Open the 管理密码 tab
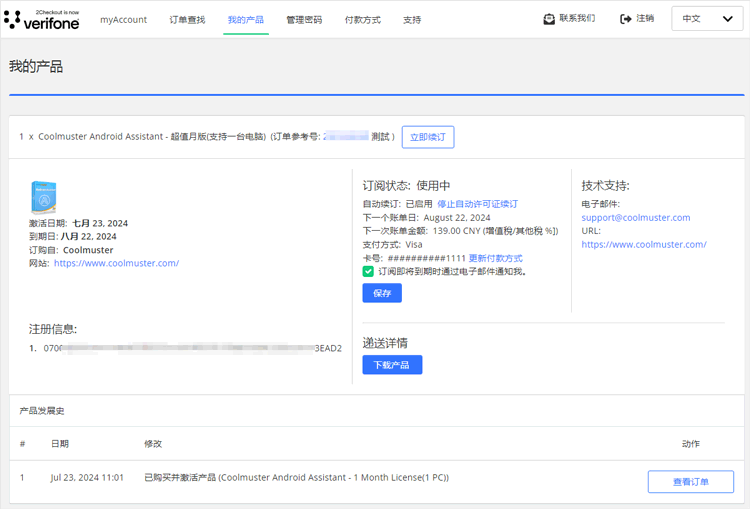This screenshot has width=750, height=509. click(x=304, y=20)
